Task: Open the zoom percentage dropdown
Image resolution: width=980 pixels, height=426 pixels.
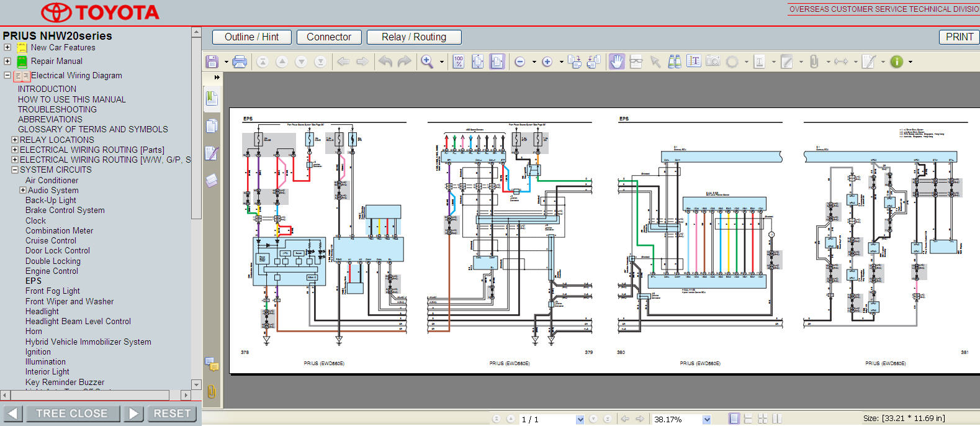Action: tap(706, 419)
